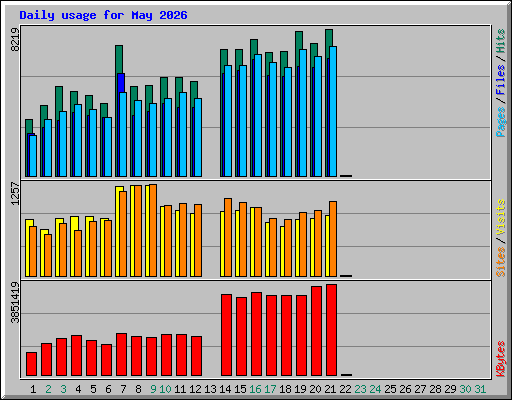
Task: Click day 1 on the x-axis
Action: pos(33,389)
